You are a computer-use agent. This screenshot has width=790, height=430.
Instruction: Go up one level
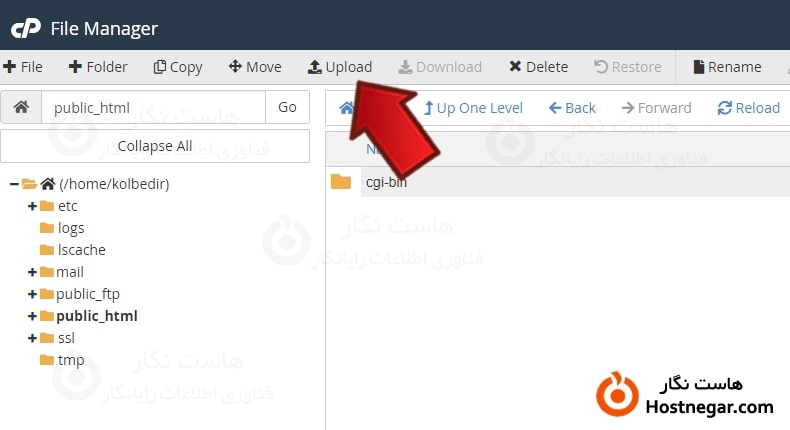[473, 108]
